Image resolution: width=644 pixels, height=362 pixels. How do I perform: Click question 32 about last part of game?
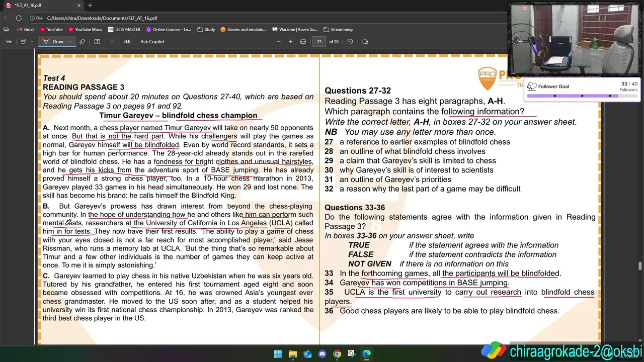pyautogui.click(x=423, y=189)
